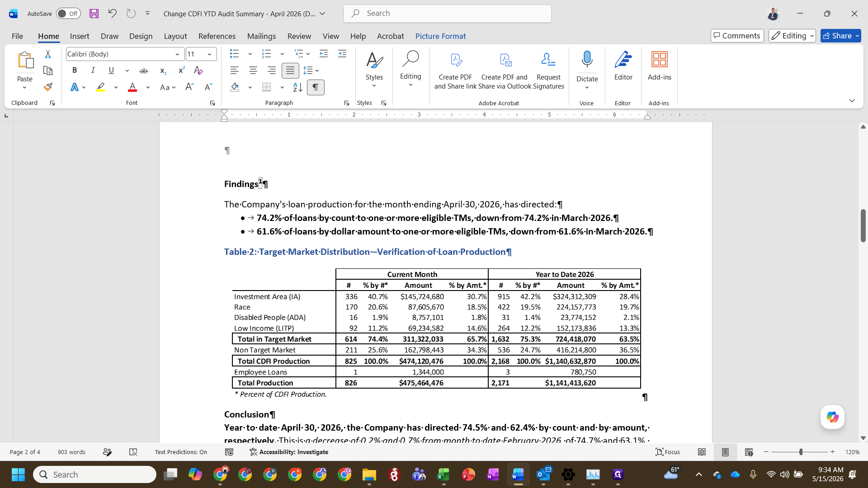The width and height of the screenshot is (868, 488).
Task: Align text to the left
Action: click(234, 70)
